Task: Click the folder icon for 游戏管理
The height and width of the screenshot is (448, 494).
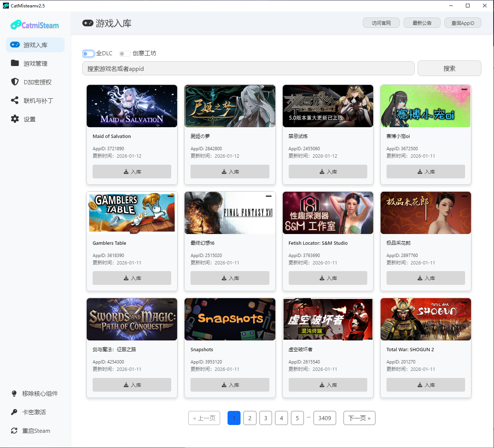Action: (x=15, y=63)
